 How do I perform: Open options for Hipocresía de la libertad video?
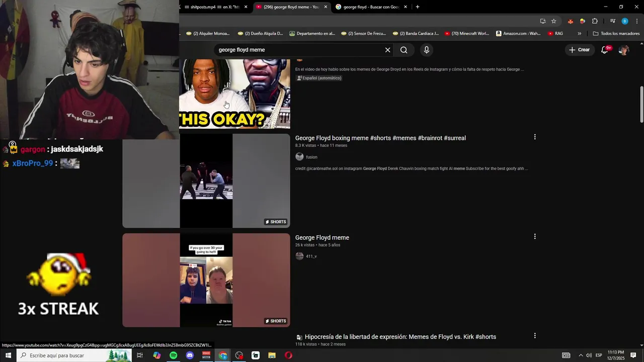535,336
